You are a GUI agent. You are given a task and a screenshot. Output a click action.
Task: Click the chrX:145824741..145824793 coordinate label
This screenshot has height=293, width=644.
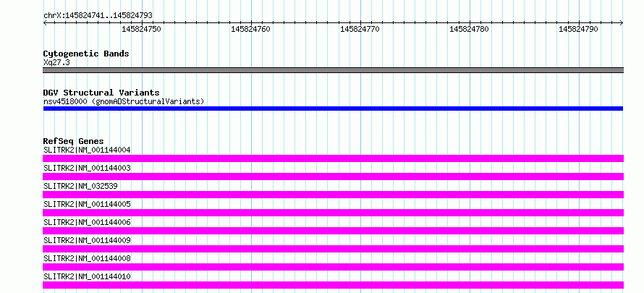click(x=98, y=15)
